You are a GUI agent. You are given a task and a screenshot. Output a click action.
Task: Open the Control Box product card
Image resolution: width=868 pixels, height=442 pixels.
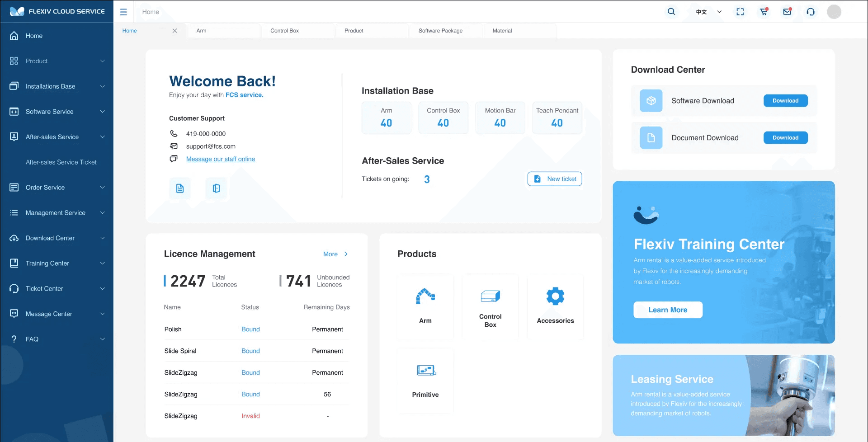pyautogui.click(x=491, y=306)
